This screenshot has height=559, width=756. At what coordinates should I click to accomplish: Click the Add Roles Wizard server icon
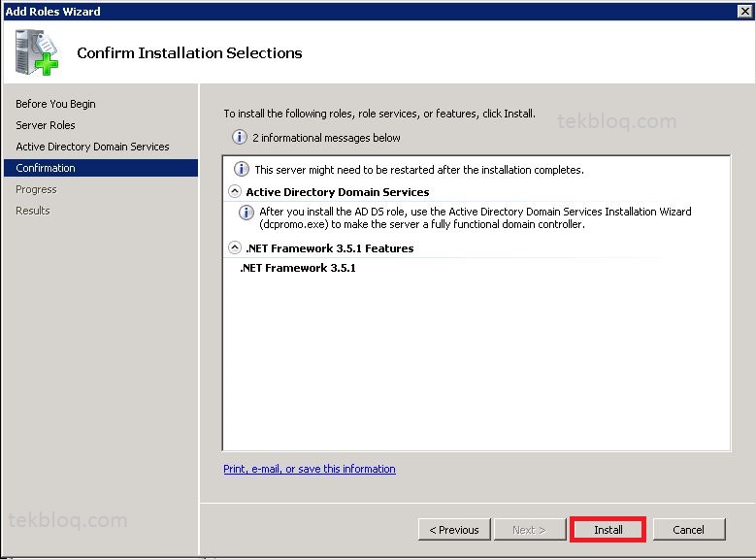tap(36, 52)
